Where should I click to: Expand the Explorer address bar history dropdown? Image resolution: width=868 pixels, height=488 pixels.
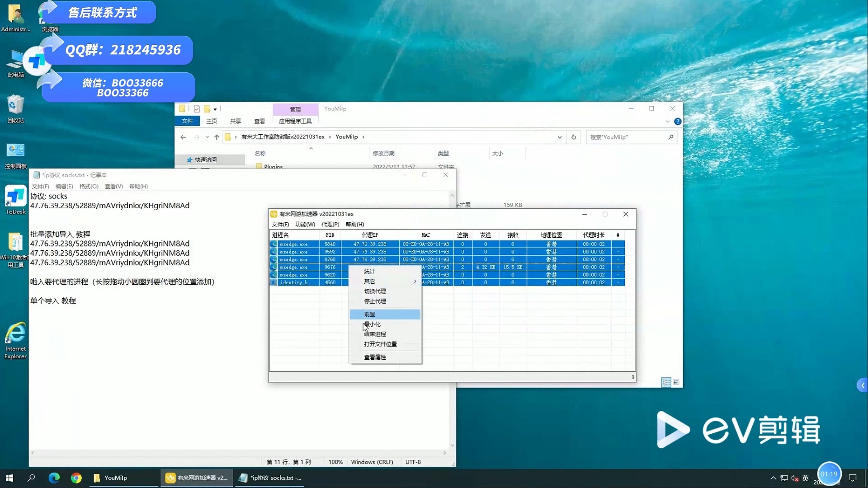[x=560, y=137]
